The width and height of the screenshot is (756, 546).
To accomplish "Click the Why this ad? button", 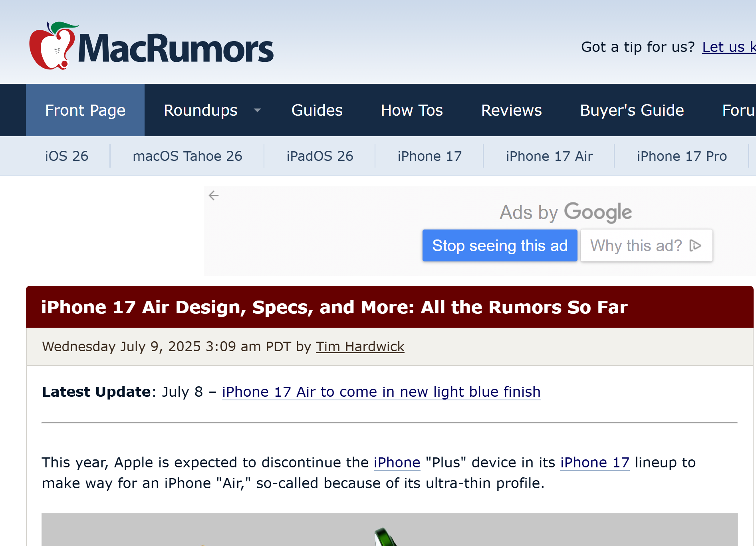I will click(647, 245).
